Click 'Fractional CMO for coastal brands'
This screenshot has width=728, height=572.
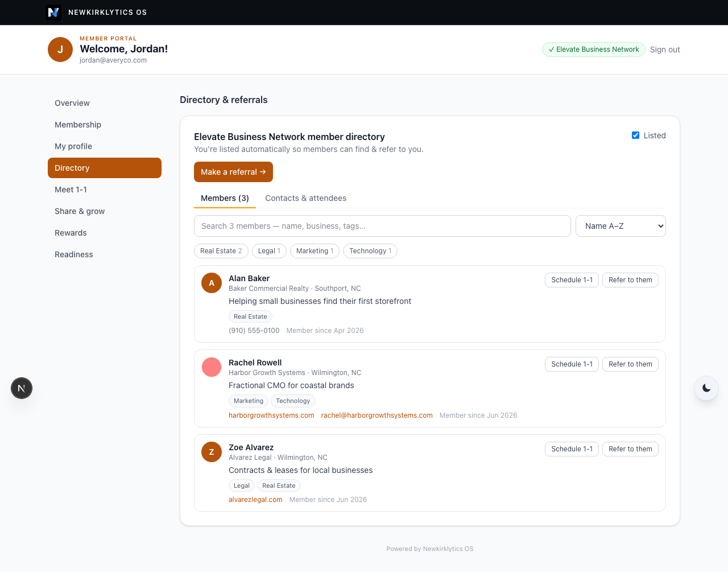click(x=291, y=385)
